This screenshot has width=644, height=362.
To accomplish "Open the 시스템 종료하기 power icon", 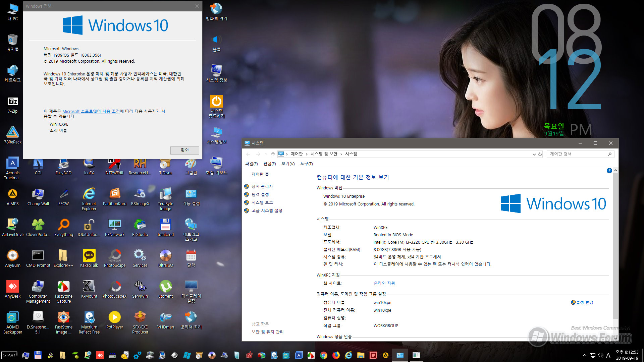I will 216,107.
